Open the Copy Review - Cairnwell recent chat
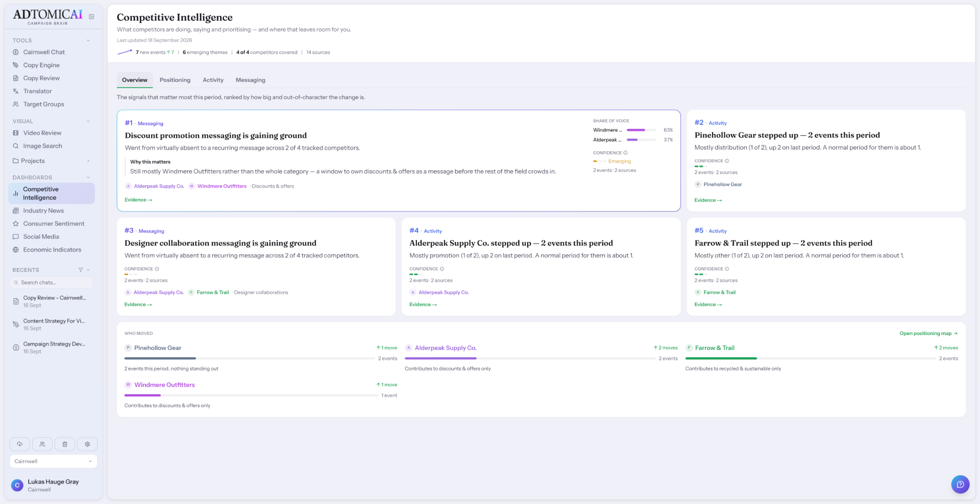 [52, 301]
